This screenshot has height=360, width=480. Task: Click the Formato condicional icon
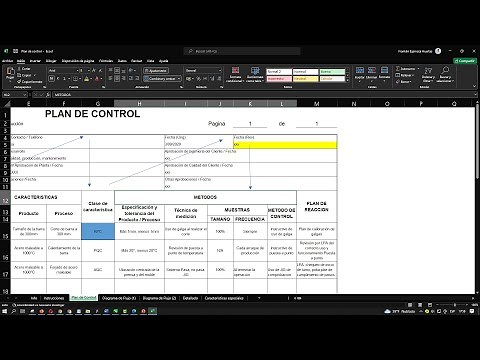[235, 71]
